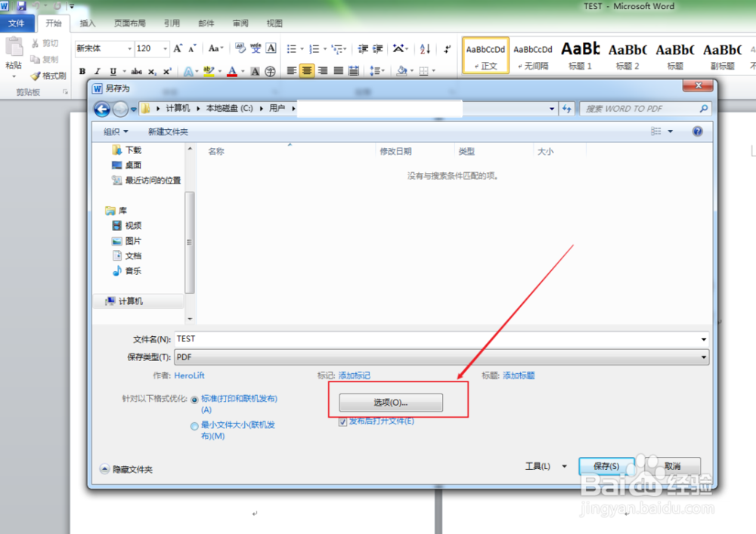This screenshot has width=756, height=534.
Task: Click the shading paint bucket icon
Action: pos(401,71)
